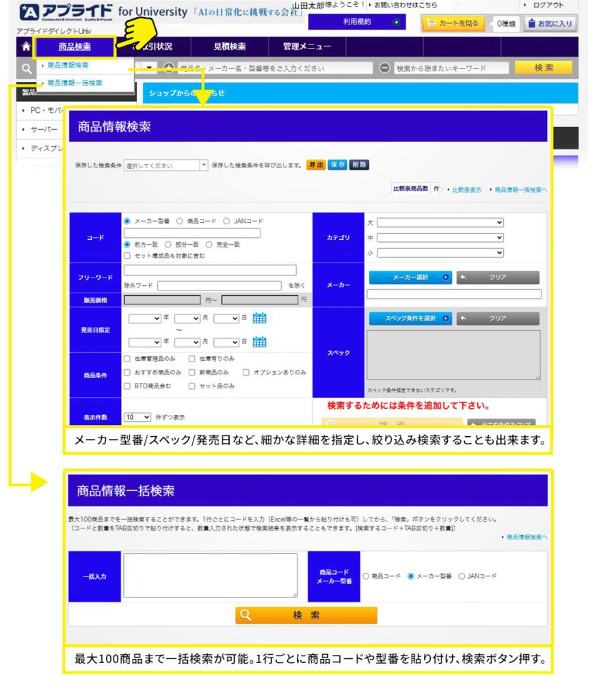599x700 pixels.
Task: Open the start-date calendar picker icon
Action: (x=259, y=318)
